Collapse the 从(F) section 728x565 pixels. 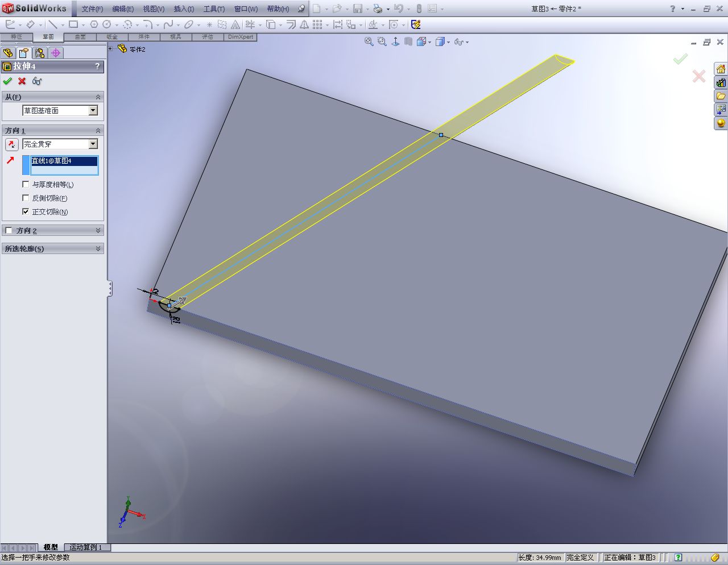[98, 97]
